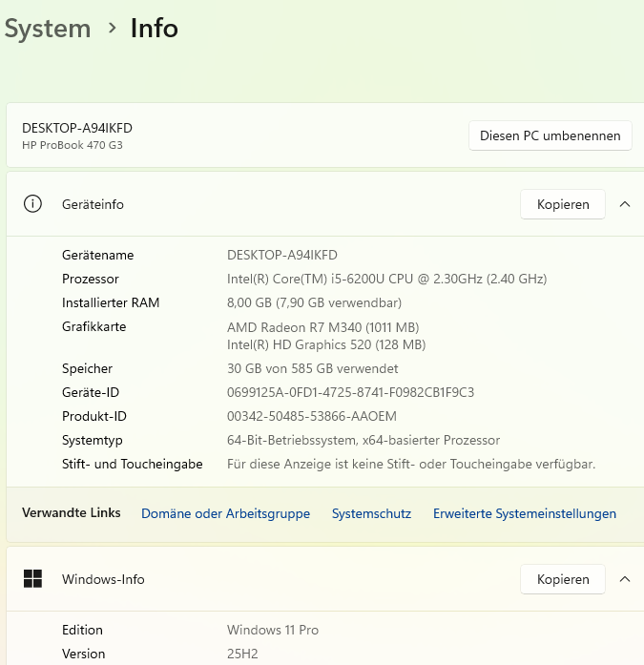Copy the Geräteinfo details with Kopieren

[x=563, y=204]
